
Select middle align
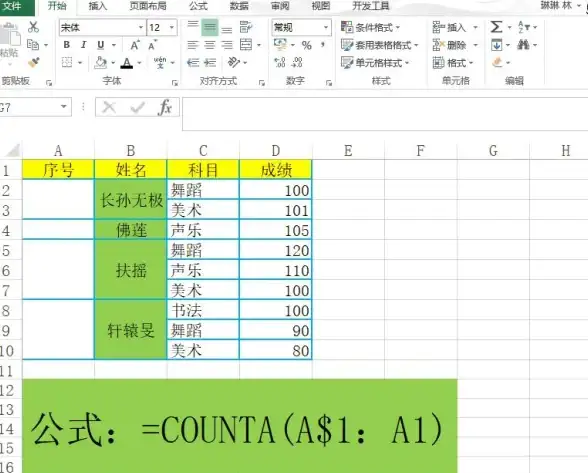210,27
